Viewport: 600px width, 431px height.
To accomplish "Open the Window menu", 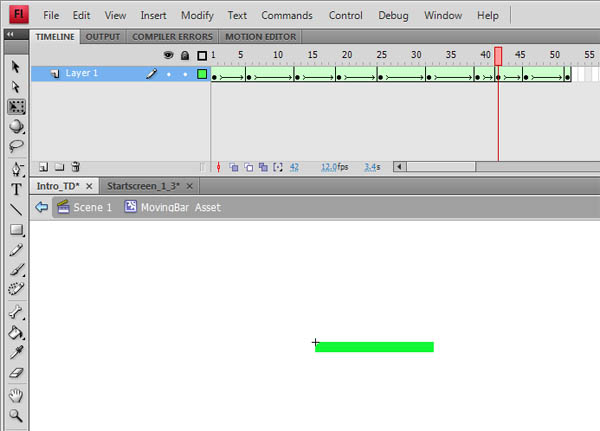I will tap(443, 15).
